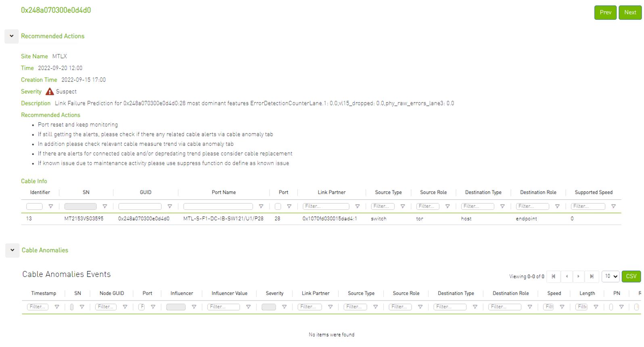Select the 'tor' source role cell
This screenshot has width=644, height=347.
[x=420, y=219]
